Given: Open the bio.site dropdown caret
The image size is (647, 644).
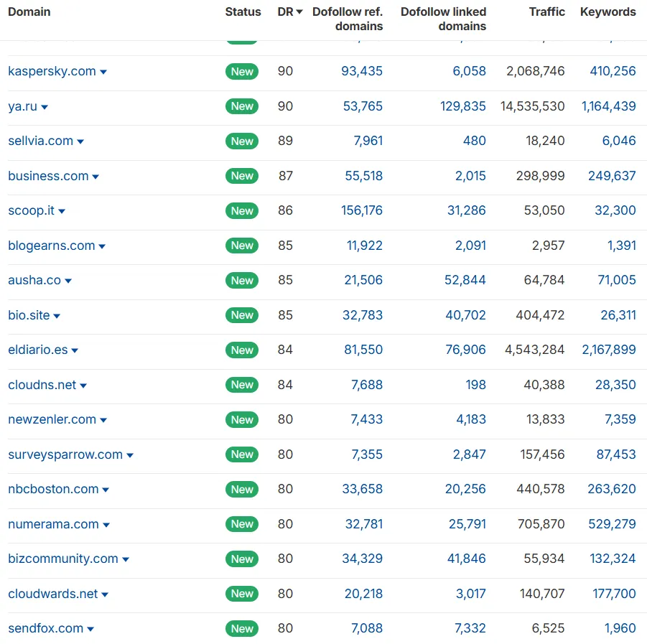Looking at the screenshot, I should tap(57, 317).
